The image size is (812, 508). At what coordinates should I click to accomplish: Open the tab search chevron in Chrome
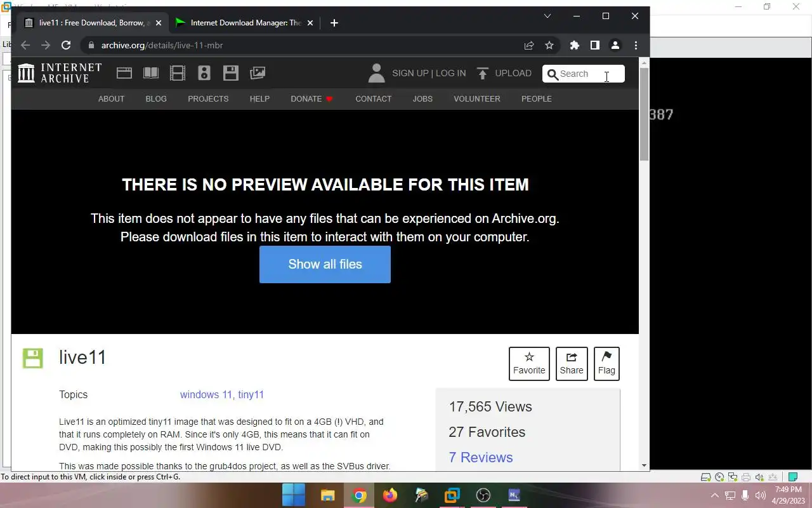(x=547, y=16)
